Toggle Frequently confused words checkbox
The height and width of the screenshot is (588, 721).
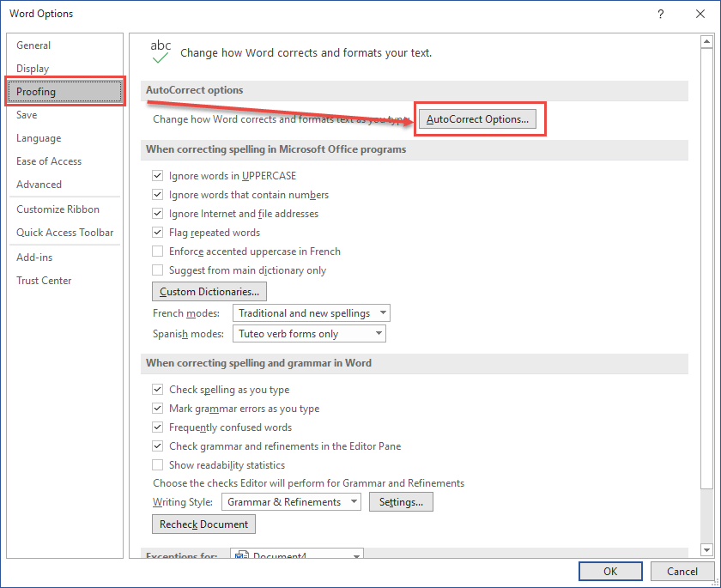157,427
